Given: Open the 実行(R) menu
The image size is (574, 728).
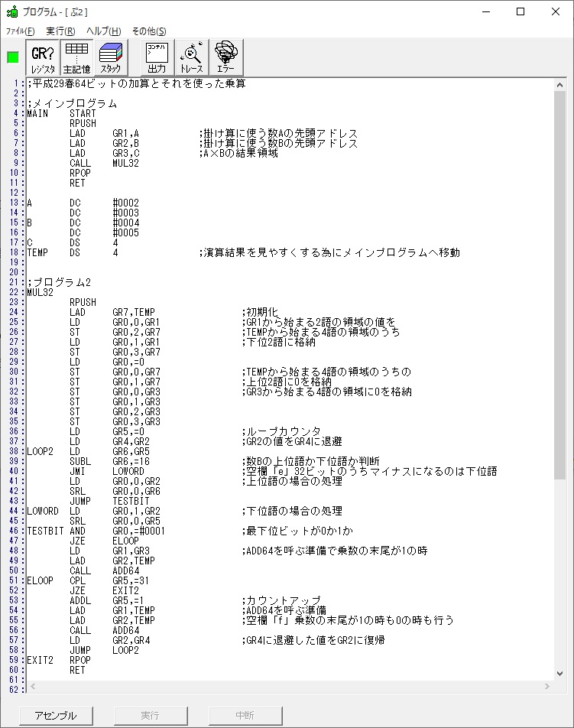Looking at the screenshot, I should (60, 31).
